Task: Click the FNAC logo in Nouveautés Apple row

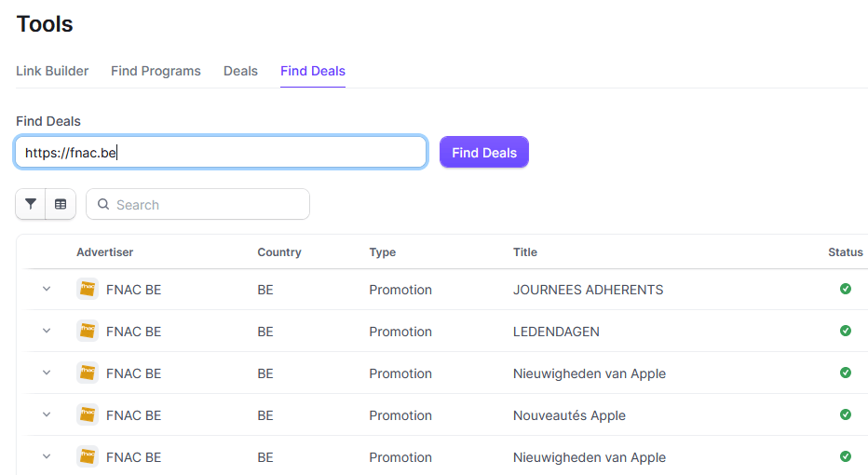Action: click(x=88, y=415)
